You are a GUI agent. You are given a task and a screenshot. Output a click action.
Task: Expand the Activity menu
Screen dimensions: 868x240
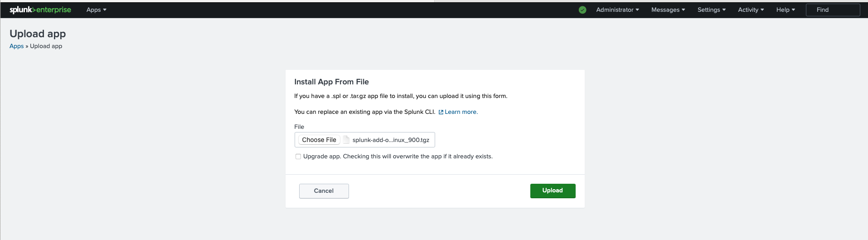pyautogui.click(x=751, y=10)
